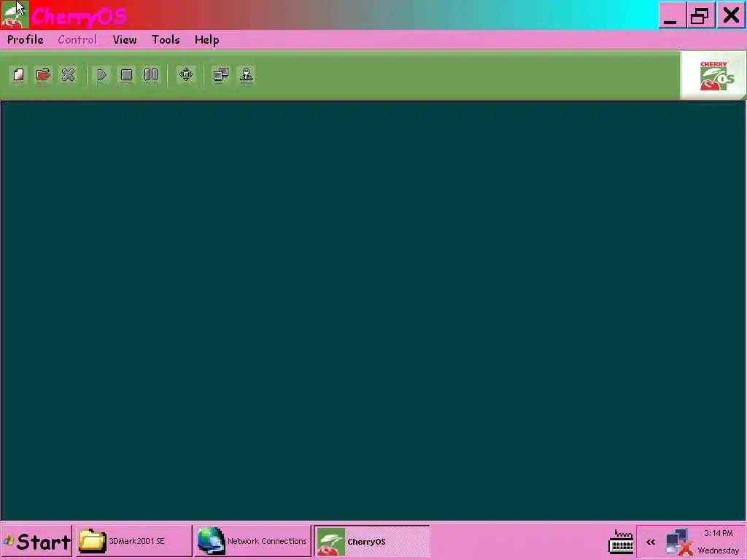747x560 pixels.
Task: Open the Start menu
Action: pos(36,542)
